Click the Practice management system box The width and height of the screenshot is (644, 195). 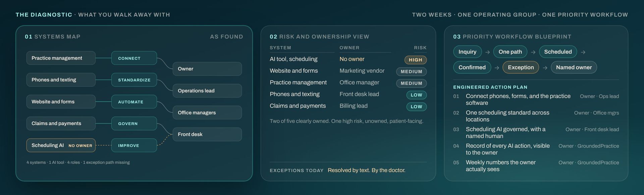tap(61, 58)
